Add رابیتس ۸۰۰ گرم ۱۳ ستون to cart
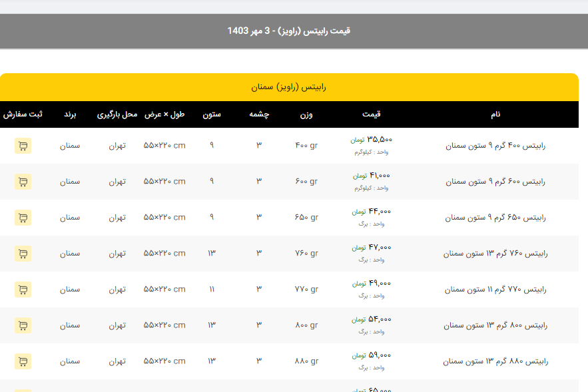This screenshot has width=588, height=392. [23, 325]
